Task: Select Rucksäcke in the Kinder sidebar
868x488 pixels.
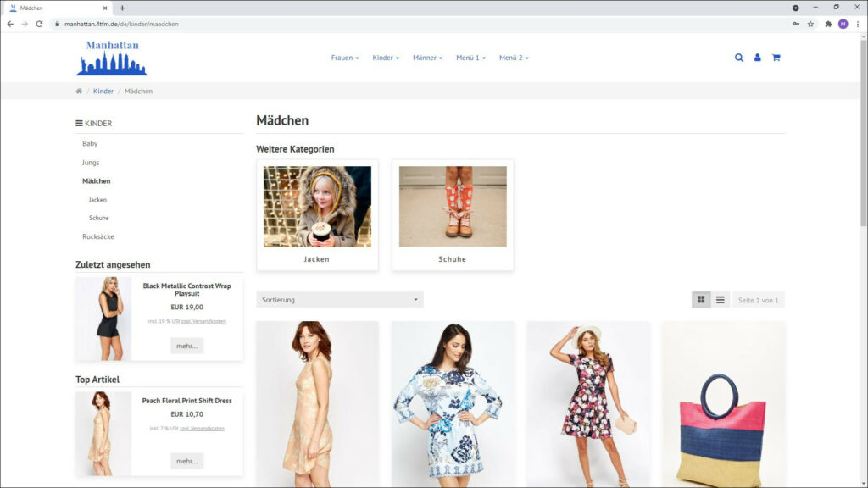Action: coord(98,236)
